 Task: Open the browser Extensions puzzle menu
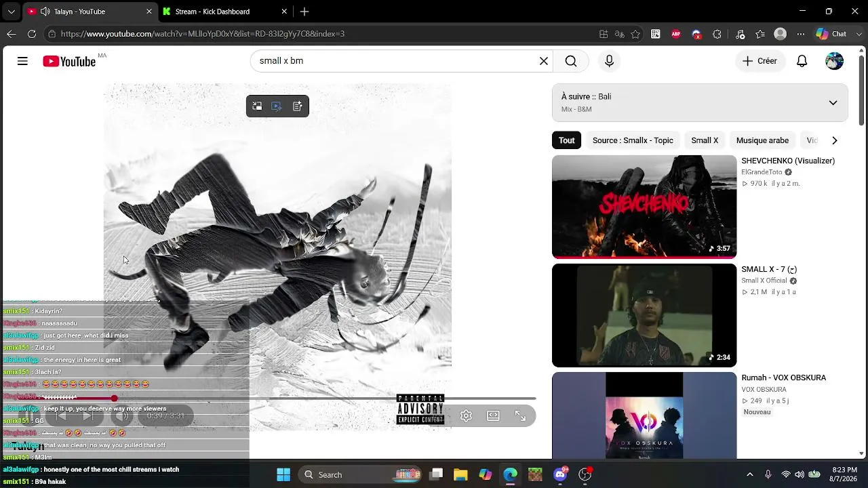(x=717, y=34)
